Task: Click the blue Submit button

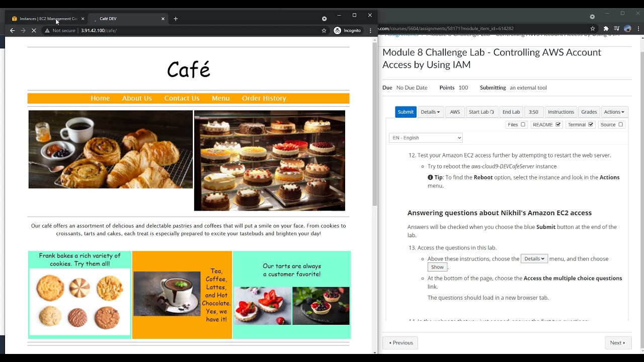Action: (x=406, y=112)
